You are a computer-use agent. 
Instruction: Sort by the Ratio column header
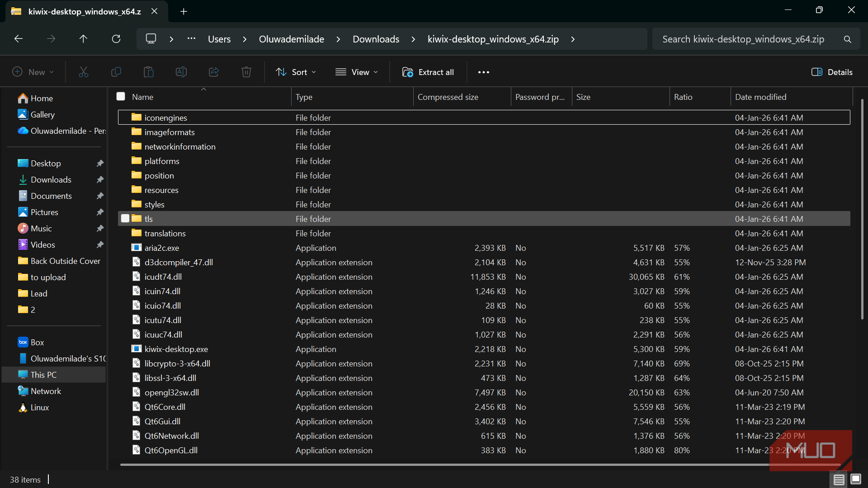[x=700, y=97]
